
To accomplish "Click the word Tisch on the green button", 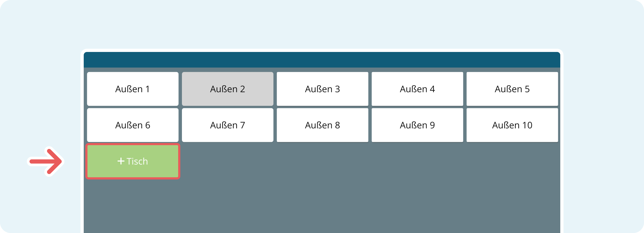I will (137, 161).
